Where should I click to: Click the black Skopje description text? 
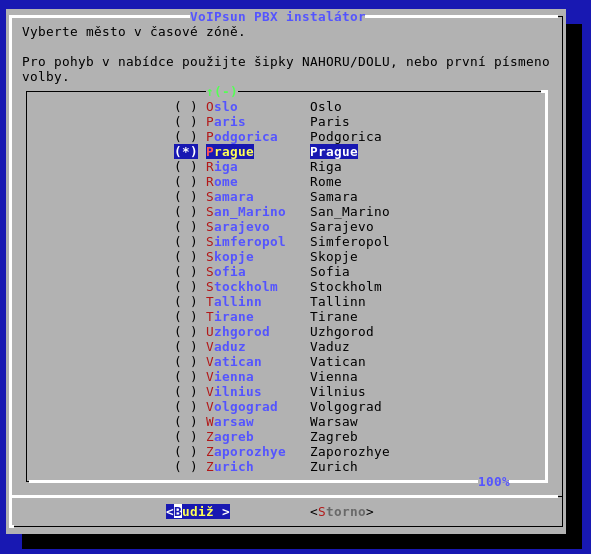coord(334,257)
